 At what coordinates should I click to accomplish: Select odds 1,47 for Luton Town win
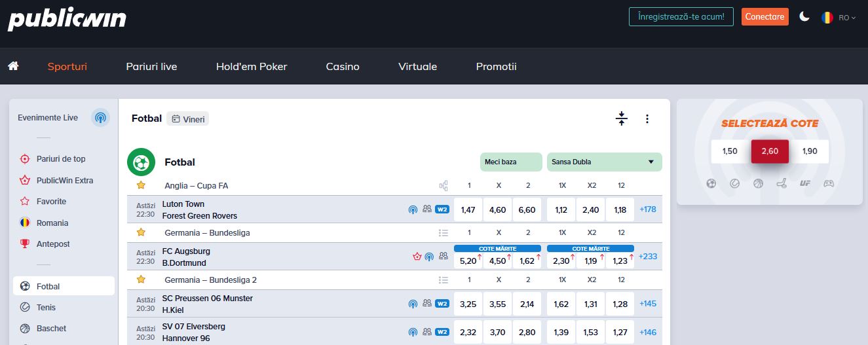pos(468,209)
